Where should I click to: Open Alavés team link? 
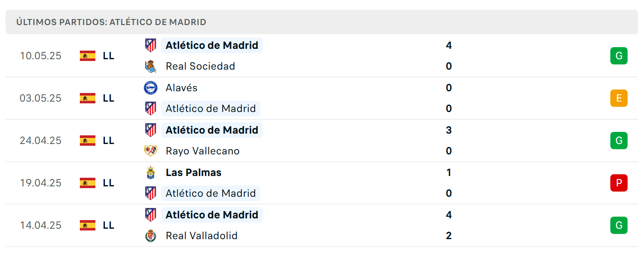[181, 88]
